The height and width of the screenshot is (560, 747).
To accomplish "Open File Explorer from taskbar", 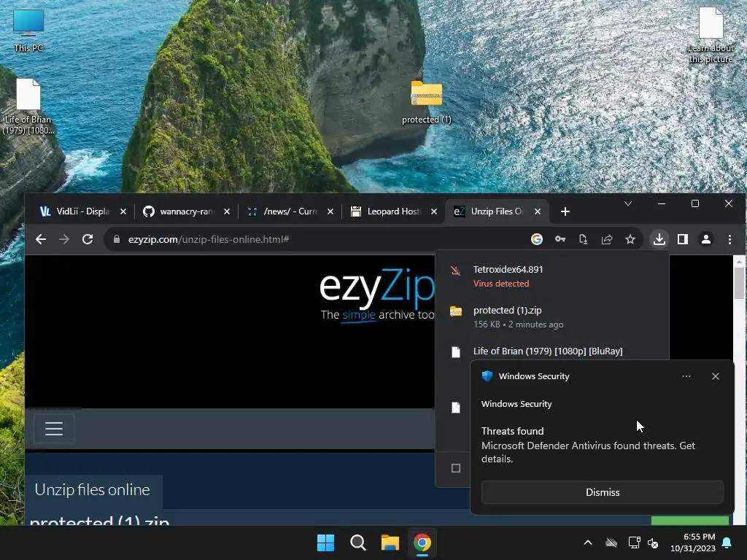I will pyautogui.click(x=390, y=542).
